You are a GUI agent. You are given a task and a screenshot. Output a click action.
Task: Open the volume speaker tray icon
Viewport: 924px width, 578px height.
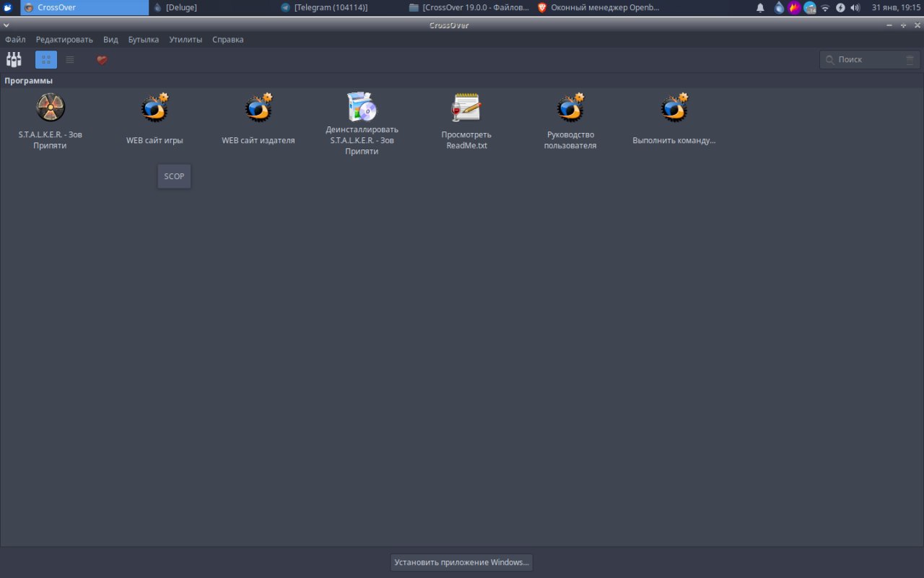(855, 7)
